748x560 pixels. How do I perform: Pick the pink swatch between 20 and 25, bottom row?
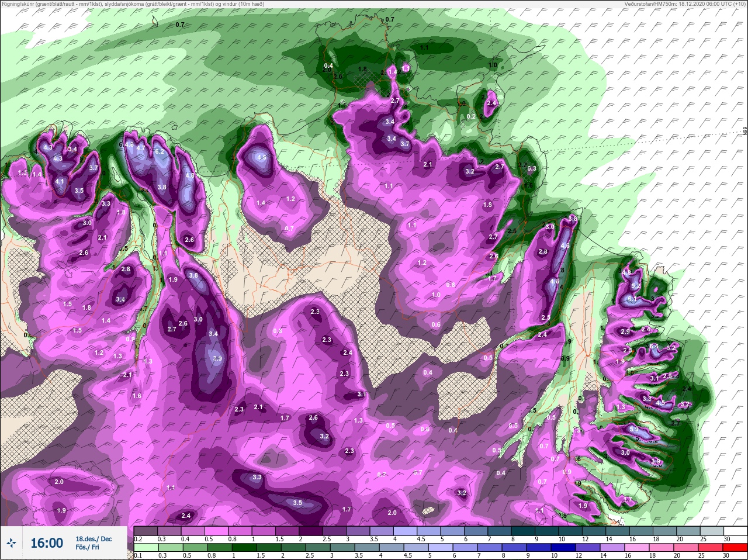[x=686, y=548]
